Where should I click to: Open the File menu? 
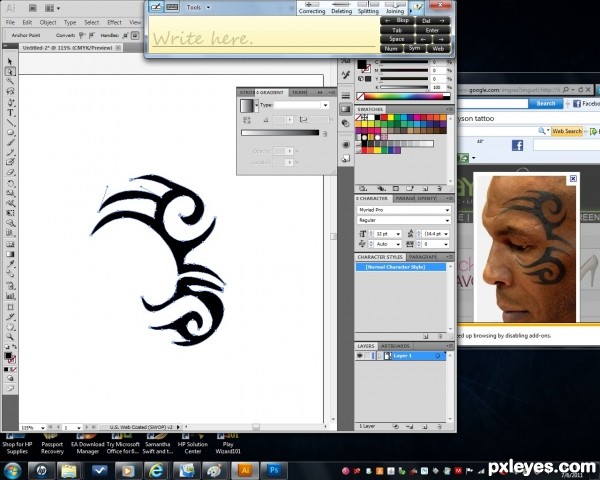10,23
